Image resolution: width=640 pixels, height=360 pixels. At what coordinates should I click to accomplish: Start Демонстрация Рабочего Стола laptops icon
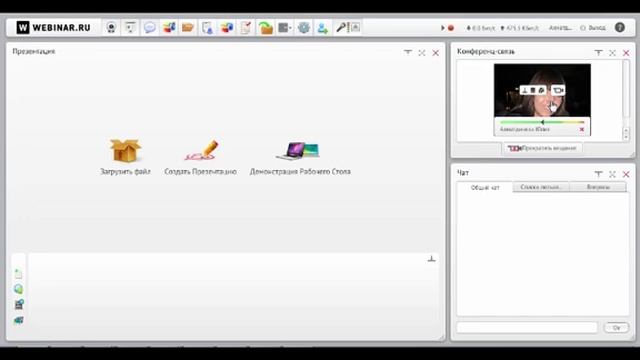(x=298, y=151)
